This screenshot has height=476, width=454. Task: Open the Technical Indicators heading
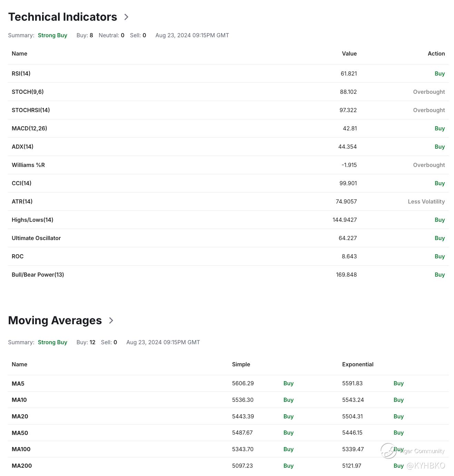pos(62,17)
